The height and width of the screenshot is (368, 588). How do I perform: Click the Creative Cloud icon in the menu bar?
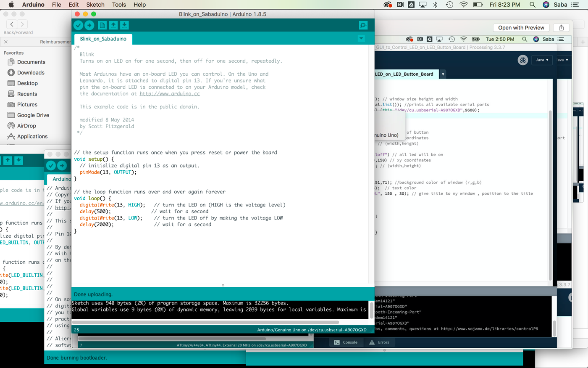[388, 5]
